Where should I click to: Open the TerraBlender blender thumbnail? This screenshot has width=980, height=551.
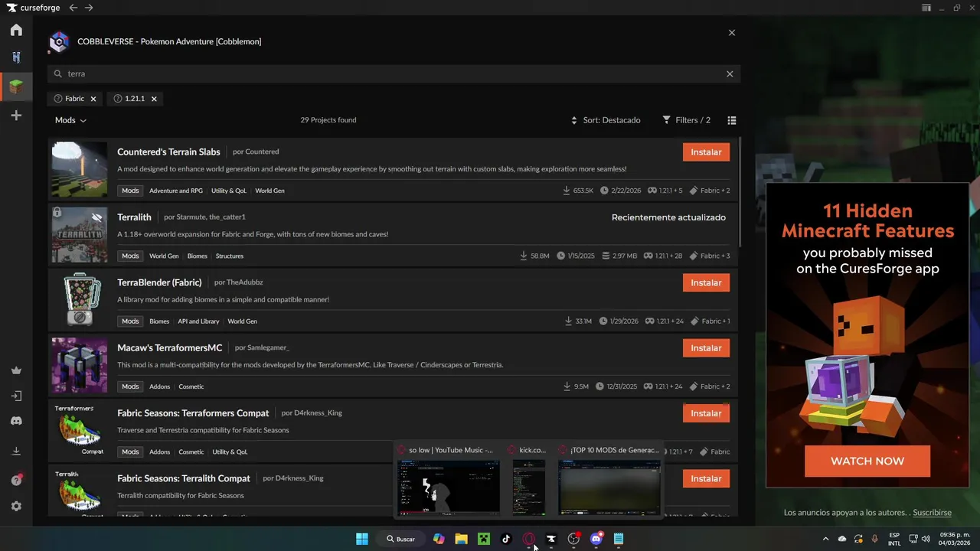(80, 300)
